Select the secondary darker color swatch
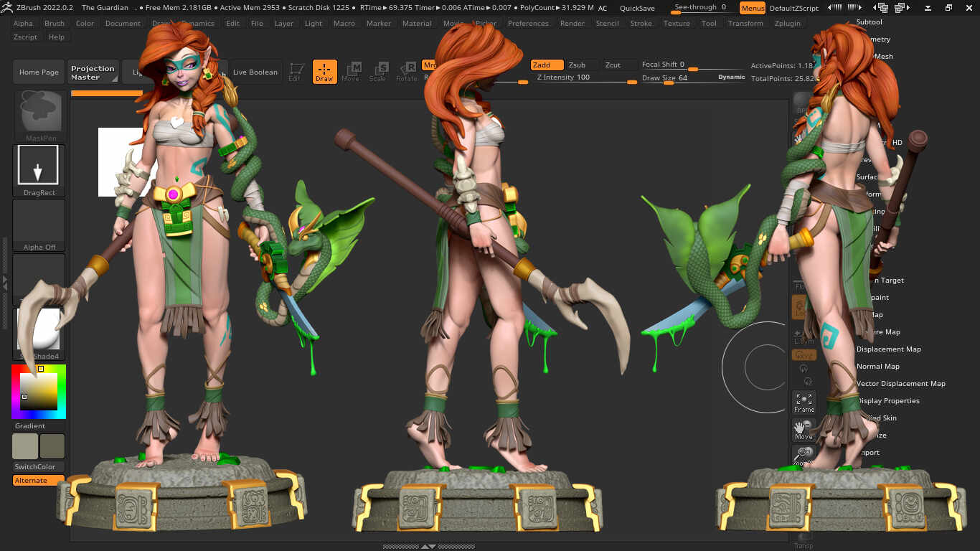The width and height of the screenshot is (980, 551). [52, 446]
